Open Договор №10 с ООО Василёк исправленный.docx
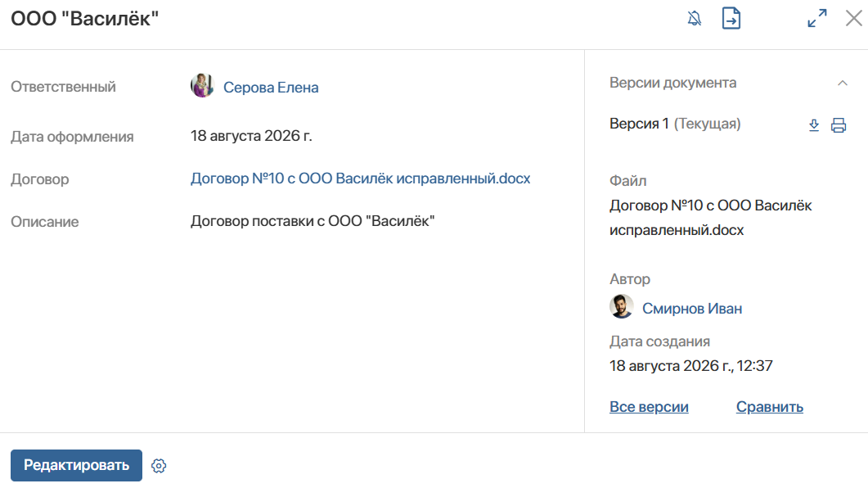The width and height of the screenshot is (868, 488). click(361, 178)
